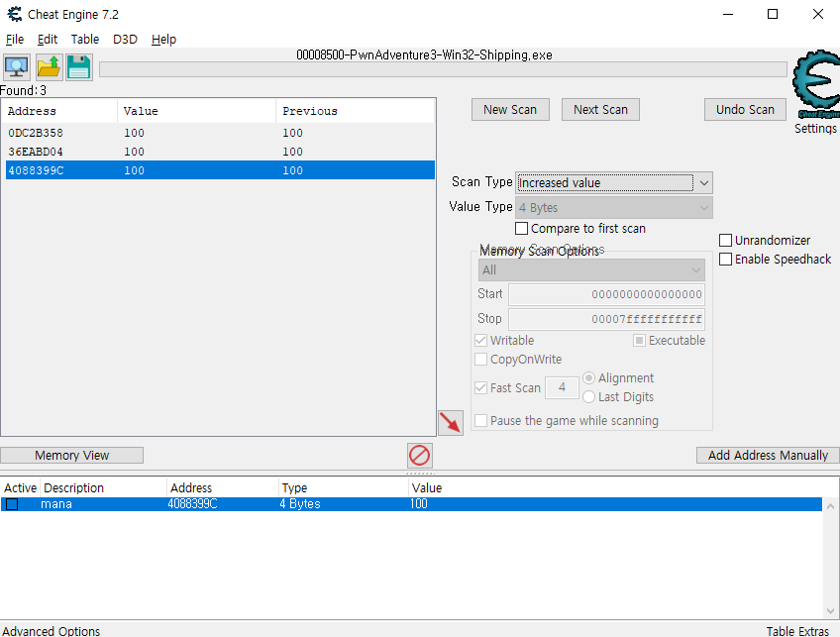Save the table with floppy disk icon
This screenshot has height=637, width=840.
[79, 67]
